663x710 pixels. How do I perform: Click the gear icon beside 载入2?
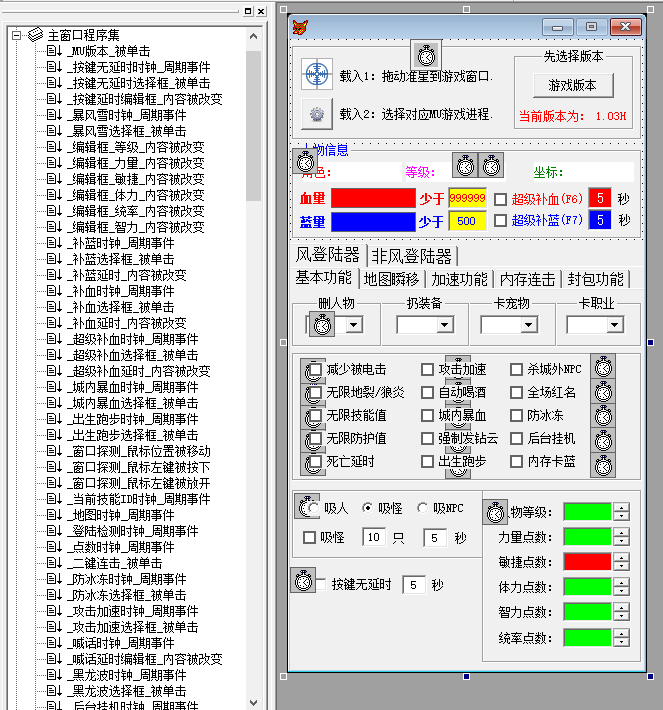tap(316, 114)
